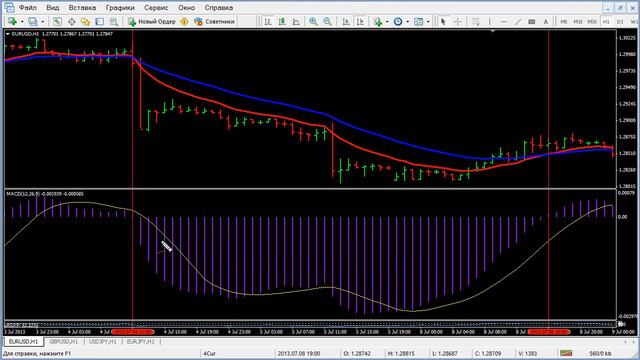The width and height of the screenshot is (640, 360).
Task: Click the triangle beside EURUSD,H1 title
Action: click(x=8, y=34)
